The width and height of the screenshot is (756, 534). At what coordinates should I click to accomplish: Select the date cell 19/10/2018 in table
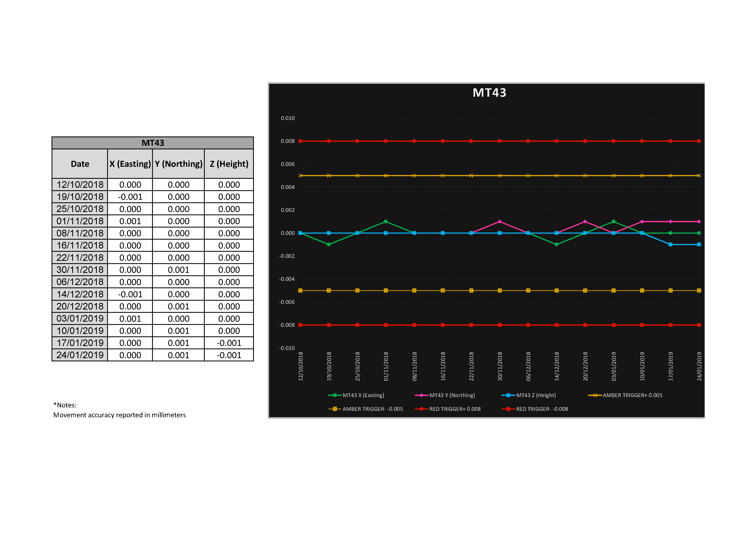80,197
